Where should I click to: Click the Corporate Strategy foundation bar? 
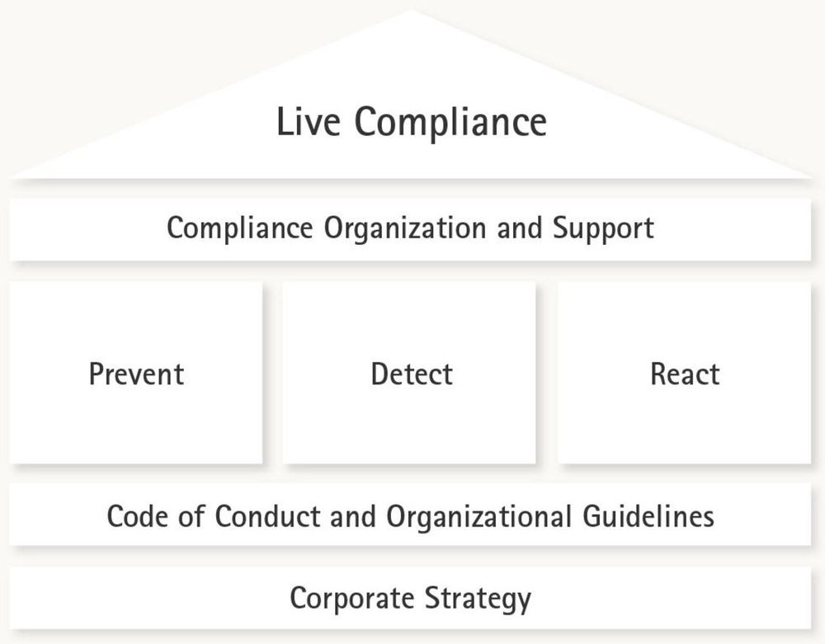coord(410,598)
